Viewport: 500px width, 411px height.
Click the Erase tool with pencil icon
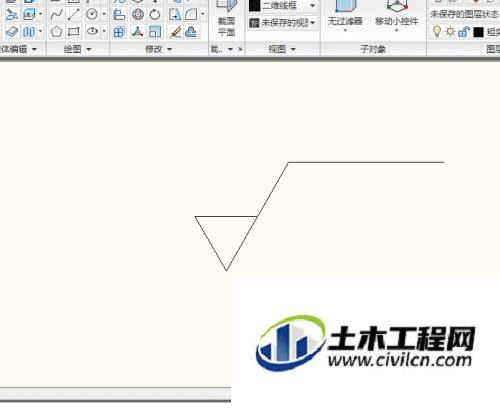tap(175, 32)
